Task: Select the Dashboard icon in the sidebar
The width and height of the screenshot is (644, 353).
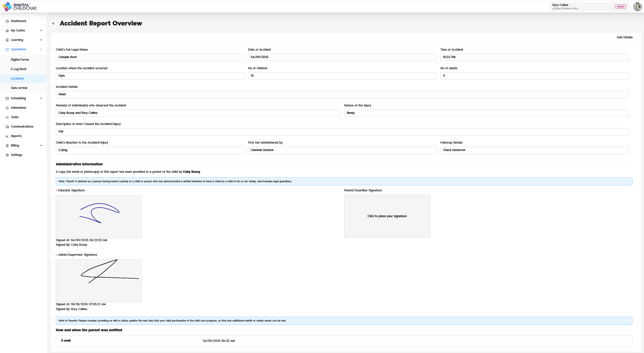Action: pyautogui.click(x=7, y=21)
